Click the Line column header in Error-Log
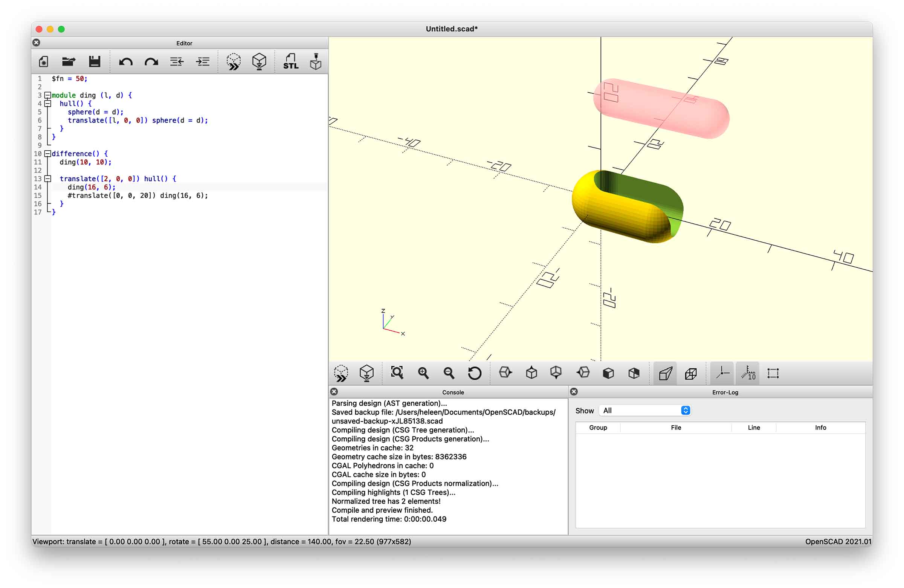Screen dimensions: 904x588 754,428
